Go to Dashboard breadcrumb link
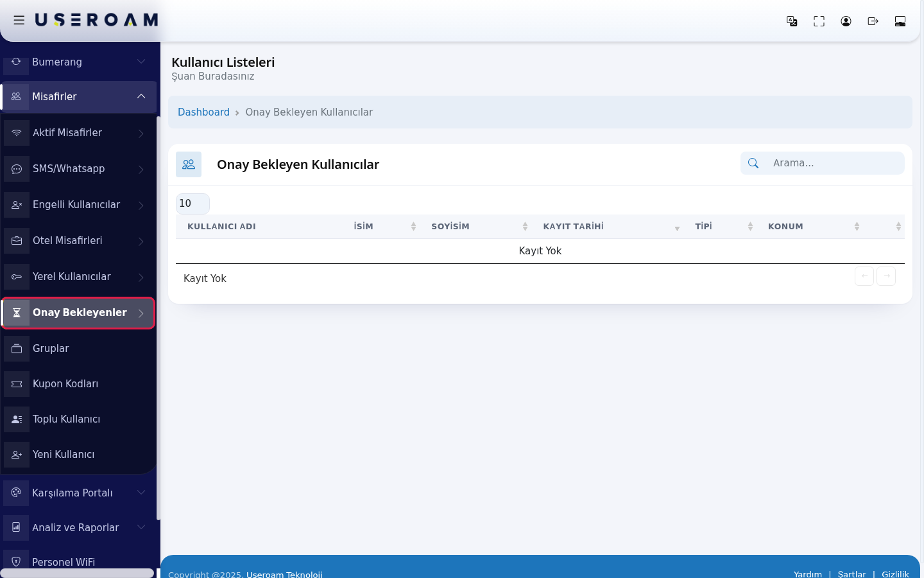The height and width of the screenshot is (578, 924). coord(203,112)
